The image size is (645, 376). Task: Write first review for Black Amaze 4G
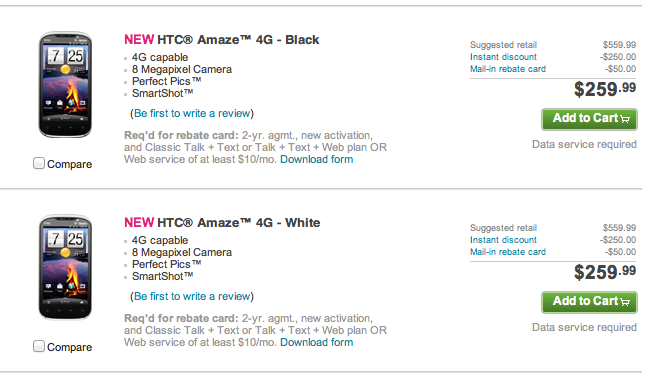pyautogui.click(x=192, y=114)
